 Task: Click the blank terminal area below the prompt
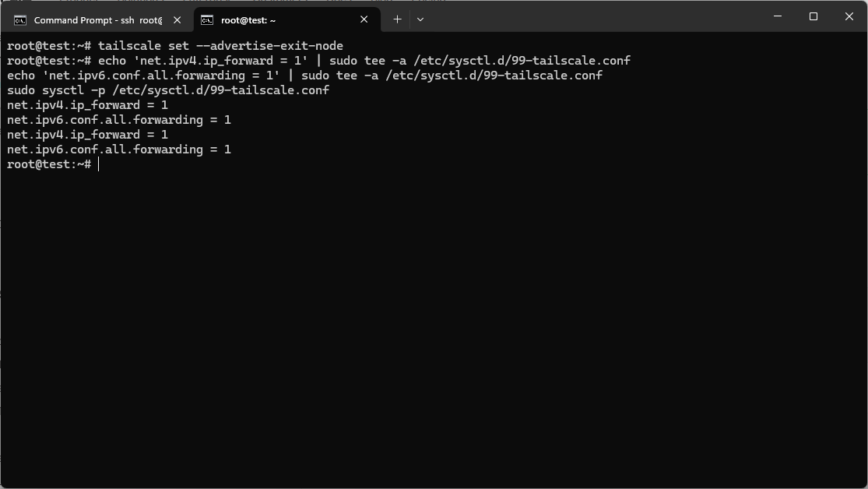[x=434, y=327]
